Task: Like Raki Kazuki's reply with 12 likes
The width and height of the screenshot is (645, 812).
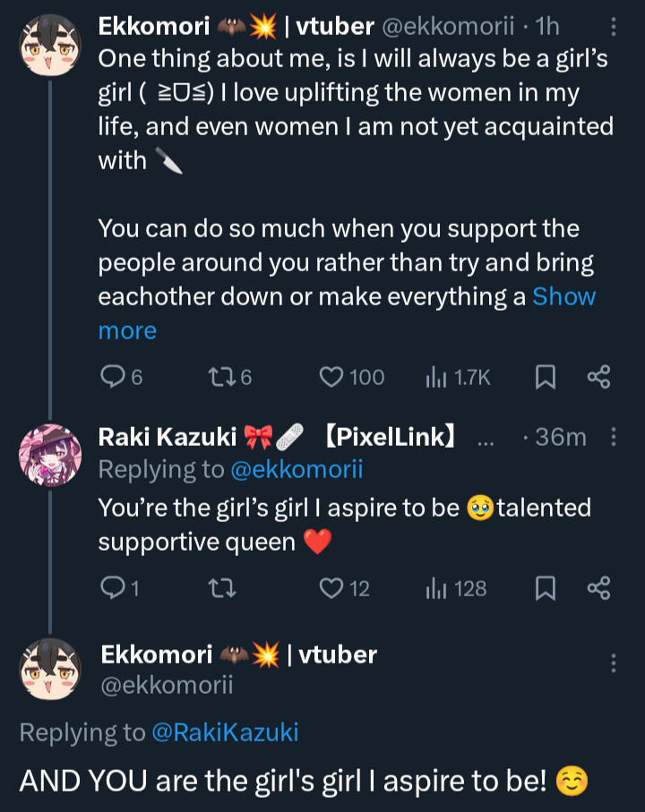Action: [x=332, y=588]
